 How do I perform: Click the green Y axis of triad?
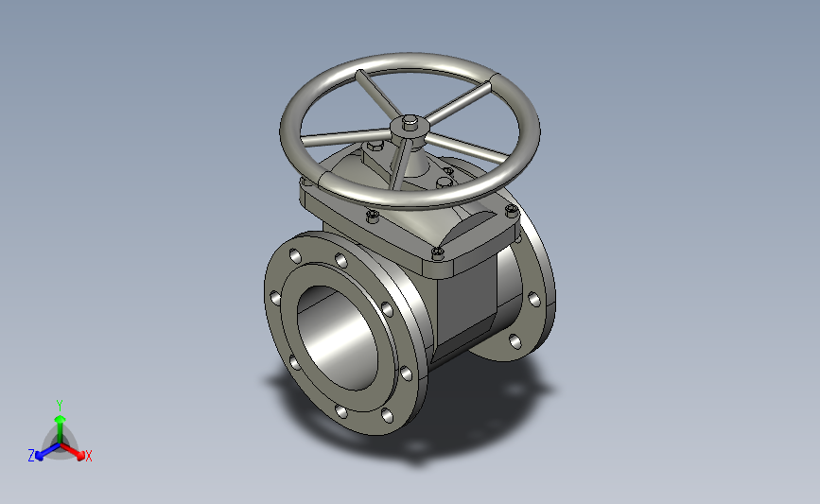click(60, 429)
